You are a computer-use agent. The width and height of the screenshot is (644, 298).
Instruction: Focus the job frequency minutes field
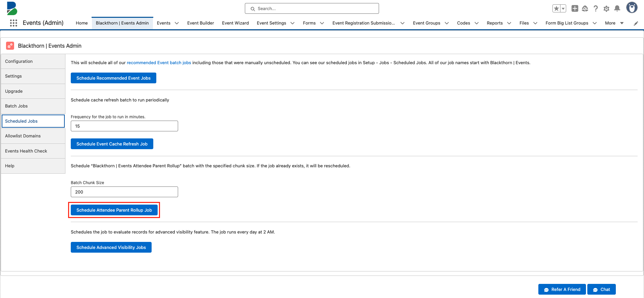click(124, 126)
